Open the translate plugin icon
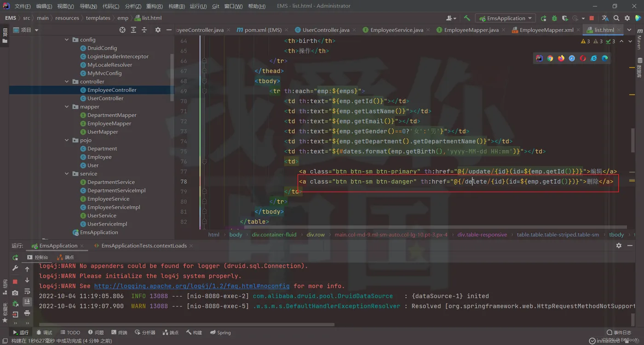644x345 pixels. (x=605, y=18)
